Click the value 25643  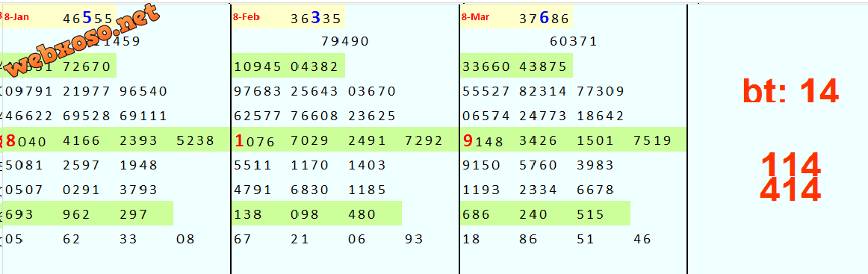314,91
